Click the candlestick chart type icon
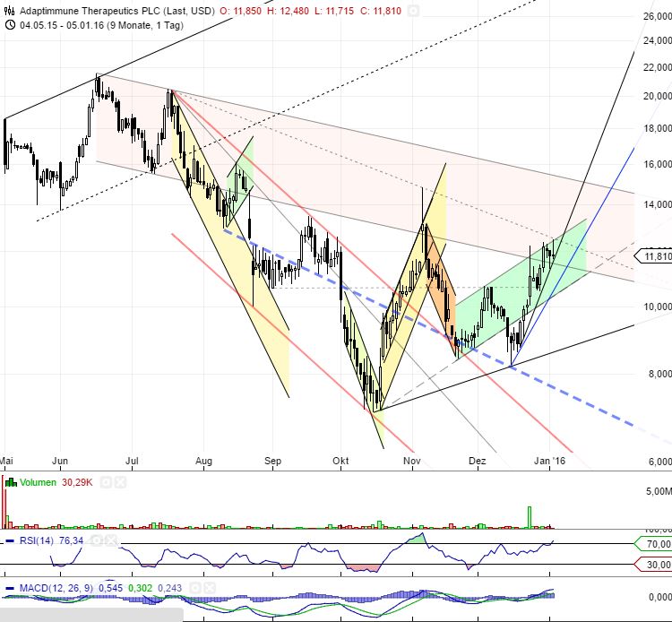The image size is (672, 622). (10, 11)
